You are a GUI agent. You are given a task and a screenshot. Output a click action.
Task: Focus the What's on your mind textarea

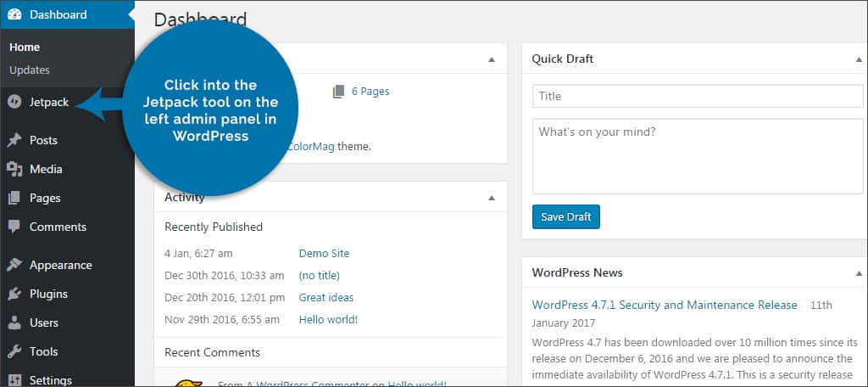pyautogui.click(x=698, y=156)
